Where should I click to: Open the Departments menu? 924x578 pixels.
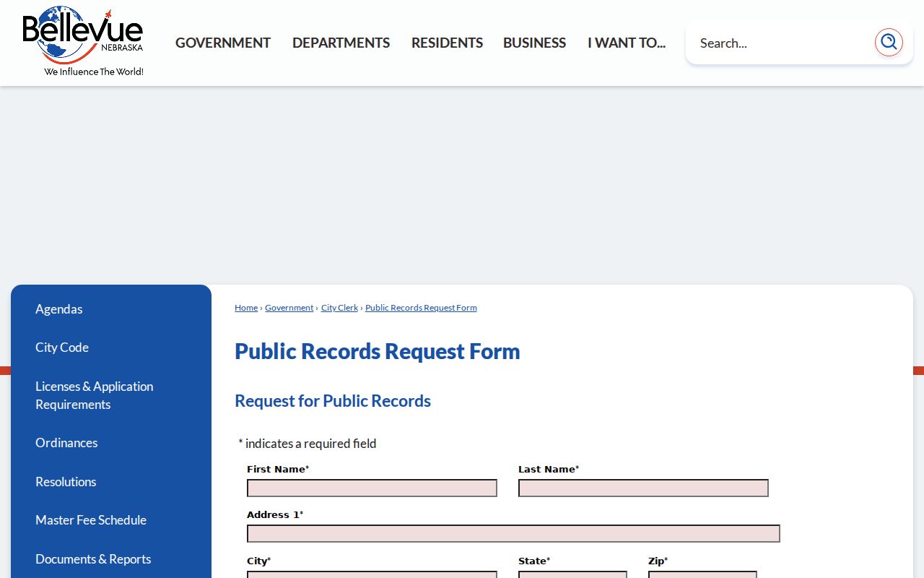click(341, 43)
